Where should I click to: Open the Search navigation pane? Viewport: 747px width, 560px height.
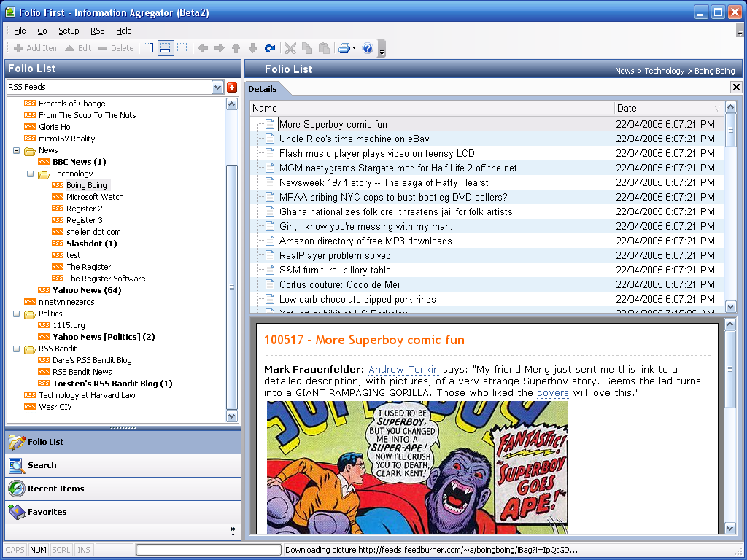123,465
